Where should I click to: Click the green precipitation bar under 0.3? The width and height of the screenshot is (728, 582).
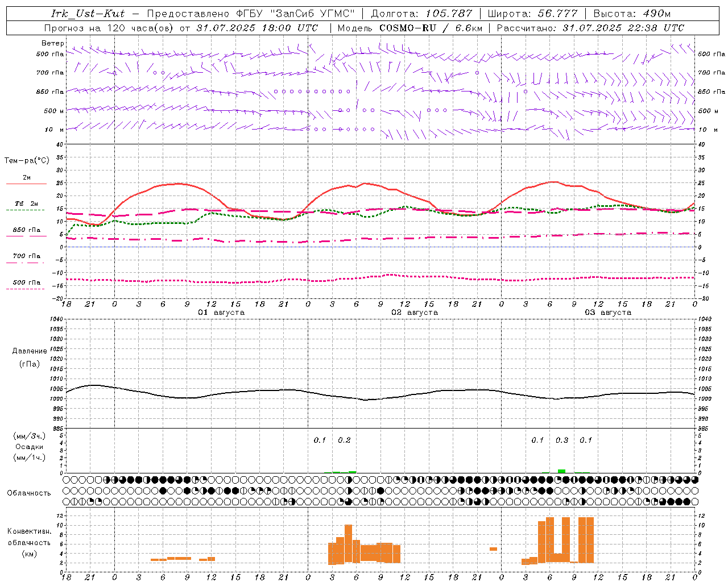point(561,471)
